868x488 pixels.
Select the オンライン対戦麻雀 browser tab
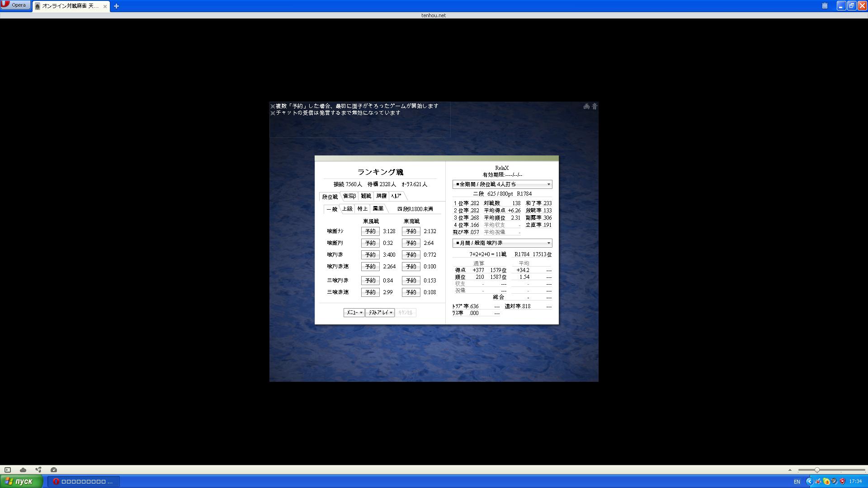(x=70, y=6)
